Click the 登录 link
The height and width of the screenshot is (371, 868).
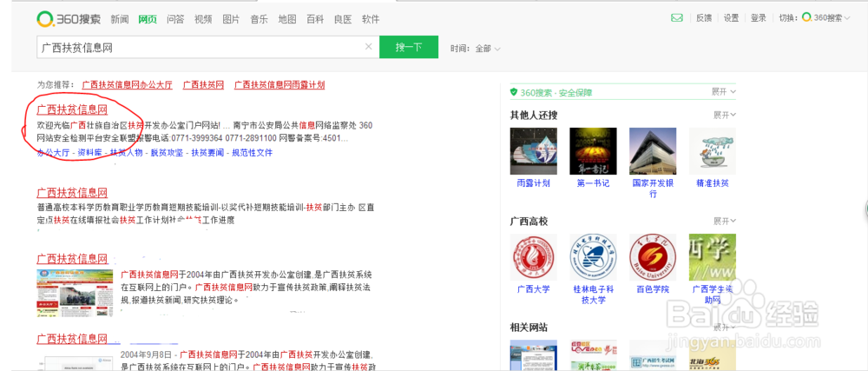(x=759, y=17)
